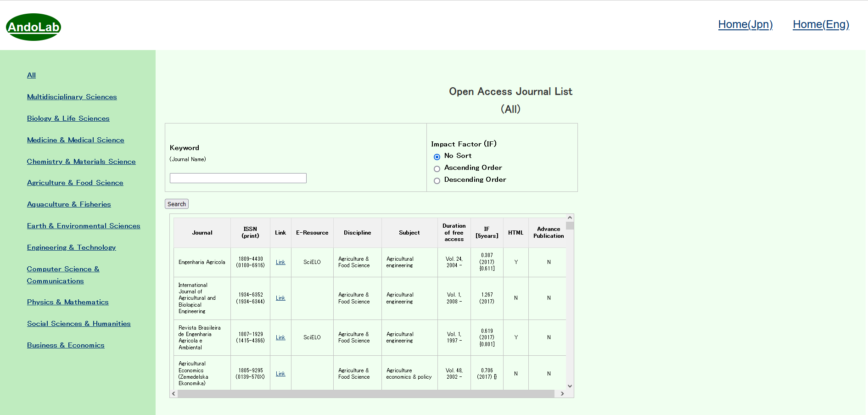
Task: Click the AndoLab logo
Action: (34, 27)
